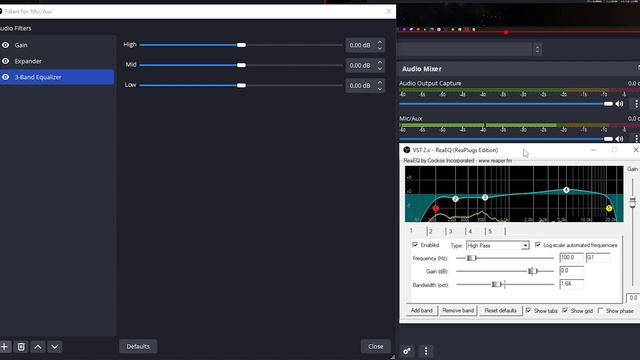This screenshot has width=640, height=360.
Task: Open advanced audio properties gear icon
Action: 407,351
